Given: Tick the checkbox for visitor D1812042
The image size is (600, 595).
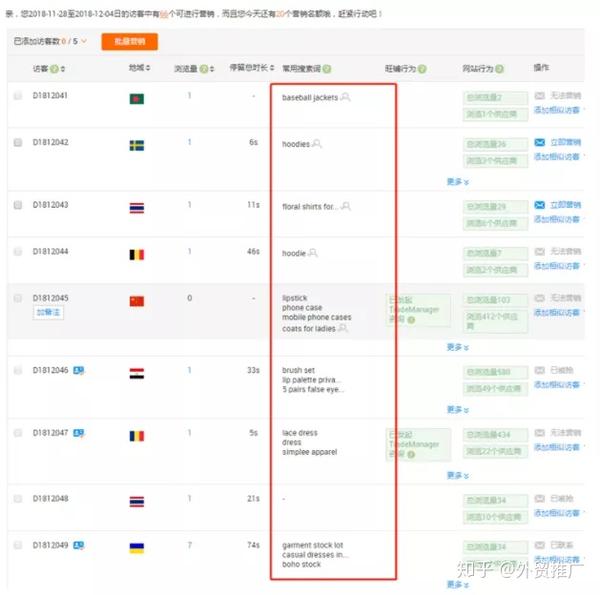Looking at the screenshot, I should click(18, 142).
